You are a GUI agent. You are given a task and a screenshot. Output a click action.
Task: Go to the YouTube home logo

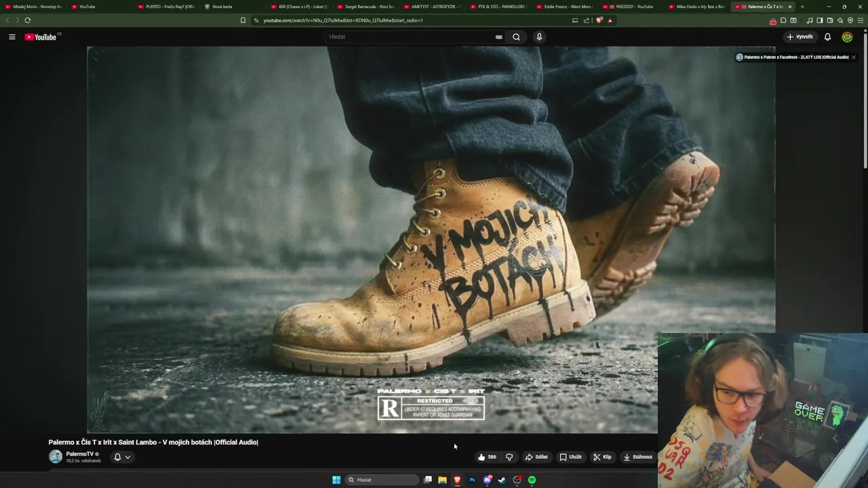coord(42,37)
